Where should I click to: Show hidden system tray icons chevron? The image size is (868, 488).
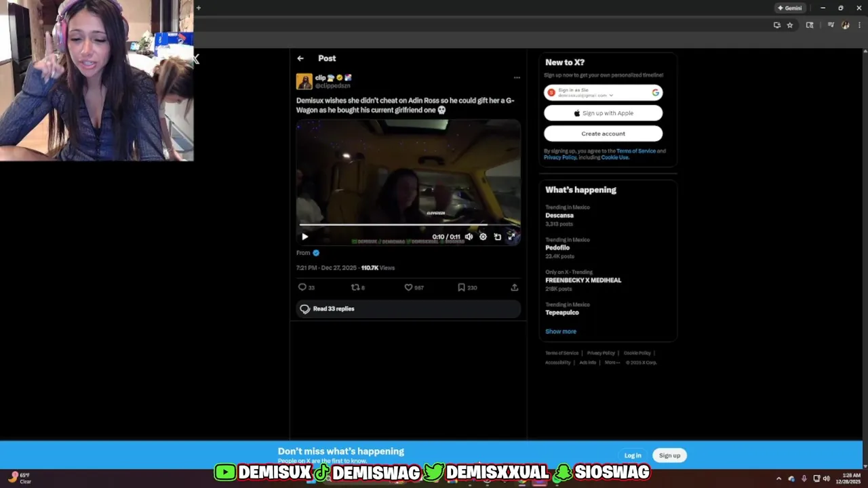778,479
